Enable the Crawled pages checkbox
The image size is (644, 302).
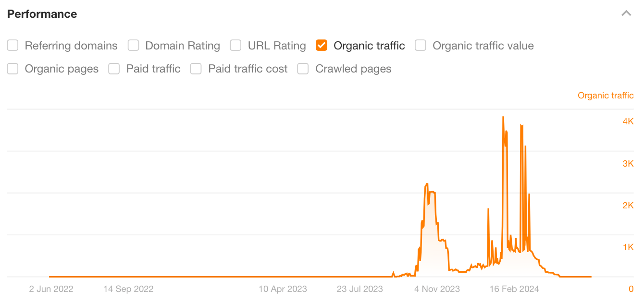click(x=303, y=69)
